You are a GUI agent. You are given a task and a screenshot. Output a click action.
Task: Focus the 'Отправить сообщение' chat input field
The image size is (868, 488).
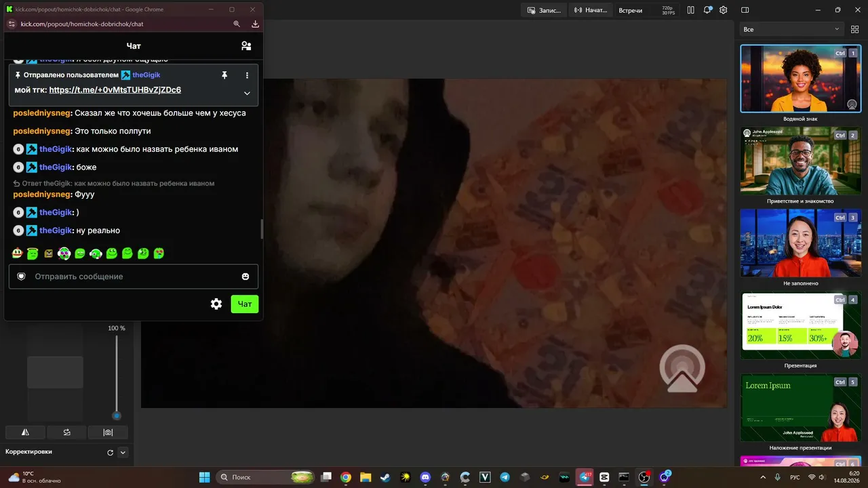point(134,277)
